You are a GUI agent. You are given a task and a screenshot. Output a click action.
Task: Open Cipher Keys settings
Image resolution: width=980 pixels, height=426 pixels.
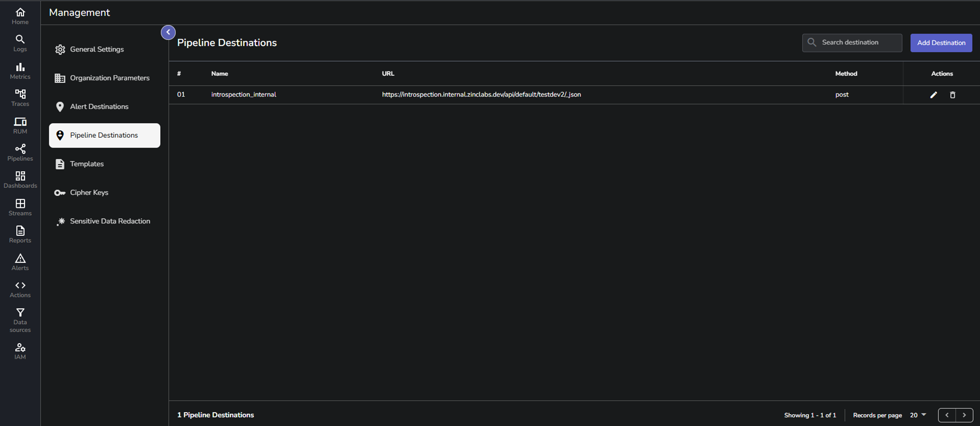pyautogui.click(x=89, y=193)
